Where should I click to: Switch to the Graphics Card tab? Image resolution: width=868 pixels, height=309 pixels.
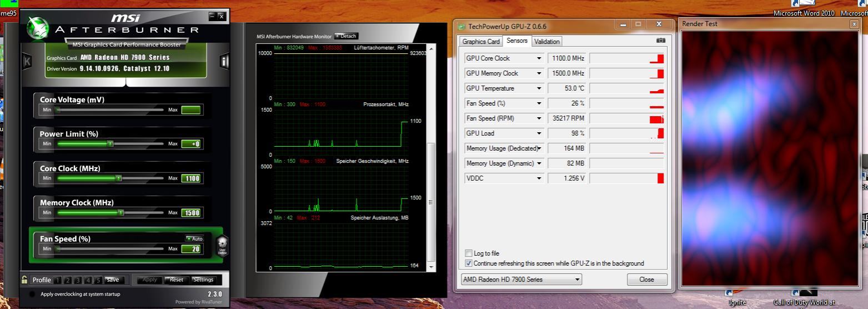pos(481,42)
